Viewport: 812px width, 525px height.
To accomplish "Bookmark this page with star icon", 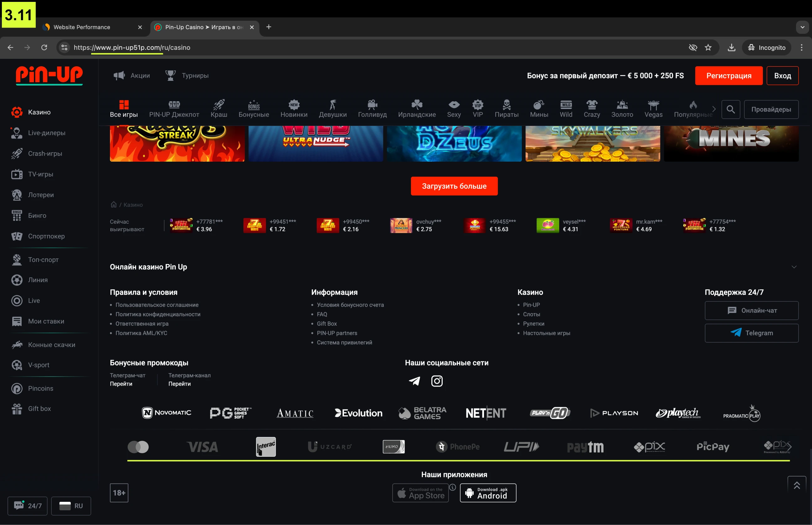I will point(708,47).
